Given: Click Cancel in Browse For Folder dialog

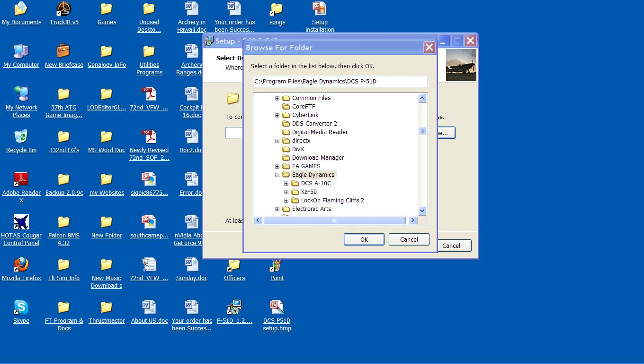Looking at the screenshot, I should (409, 239).
